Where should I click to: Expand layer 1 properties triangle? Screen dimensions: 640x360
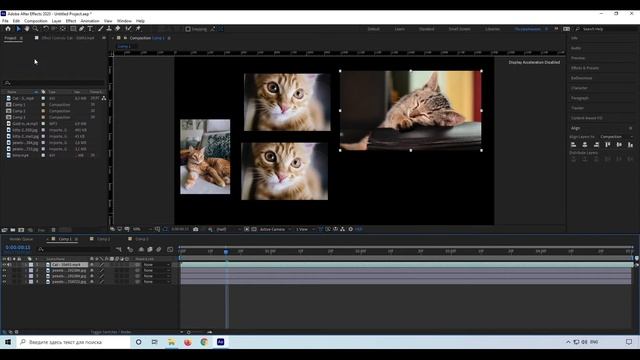point(26,265)
